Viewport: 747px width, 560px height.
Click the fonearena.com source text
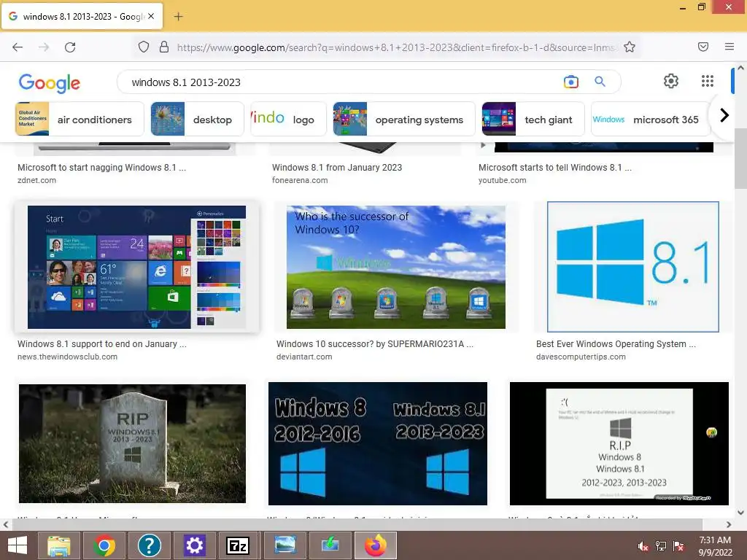(x=300, y=181)
